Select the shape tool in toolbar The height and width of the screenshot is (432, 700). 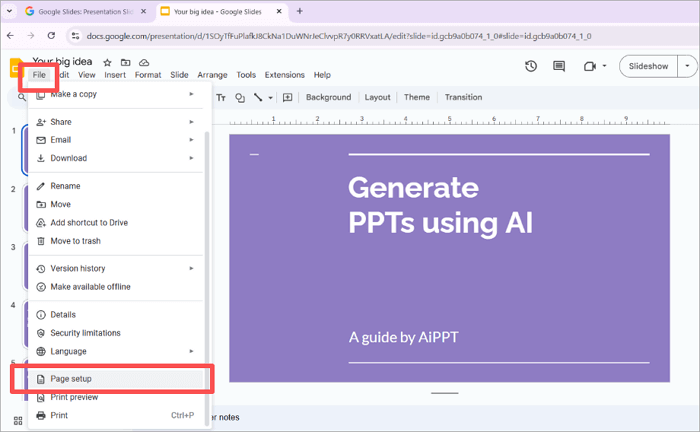coord(239,98)
